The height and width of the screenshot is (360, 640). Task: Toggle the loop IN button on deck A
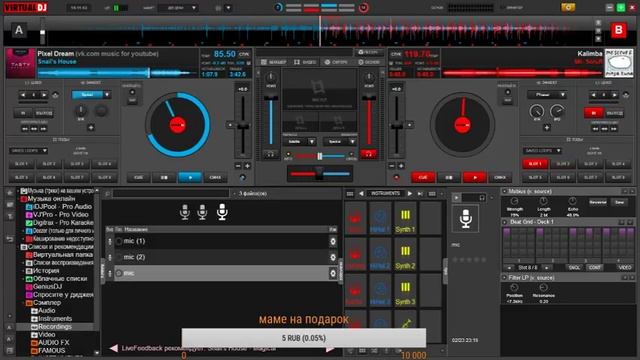23,113
